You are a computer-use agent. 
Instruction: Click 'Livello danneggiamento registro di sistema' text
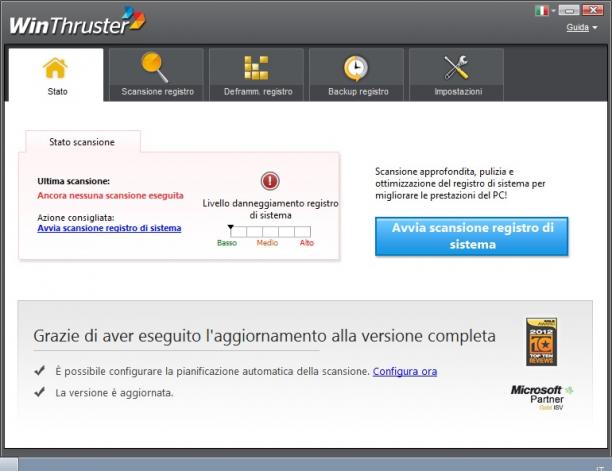click(270, 209)
